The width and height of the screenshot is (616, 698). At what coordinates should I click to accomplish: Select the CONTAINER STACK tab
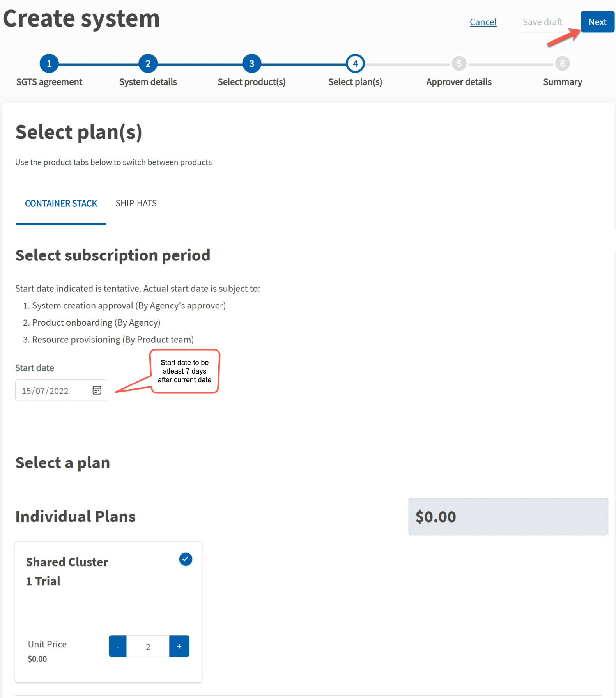61,203
